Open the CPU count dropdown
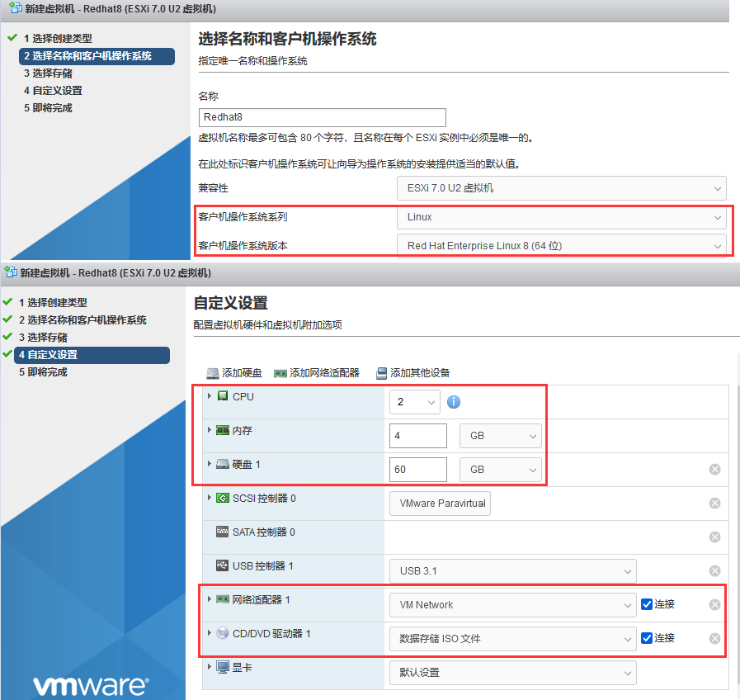The height and width of the screenshot is (700, 740). [415, 402]
